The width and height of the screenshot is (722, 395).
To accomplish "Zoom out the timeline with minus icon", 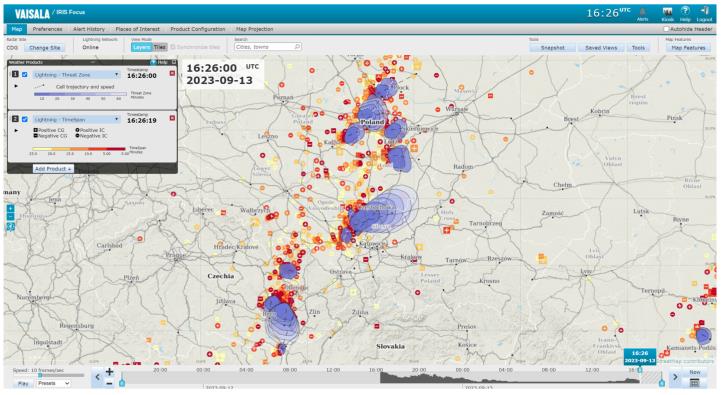I will click(109, 383).
